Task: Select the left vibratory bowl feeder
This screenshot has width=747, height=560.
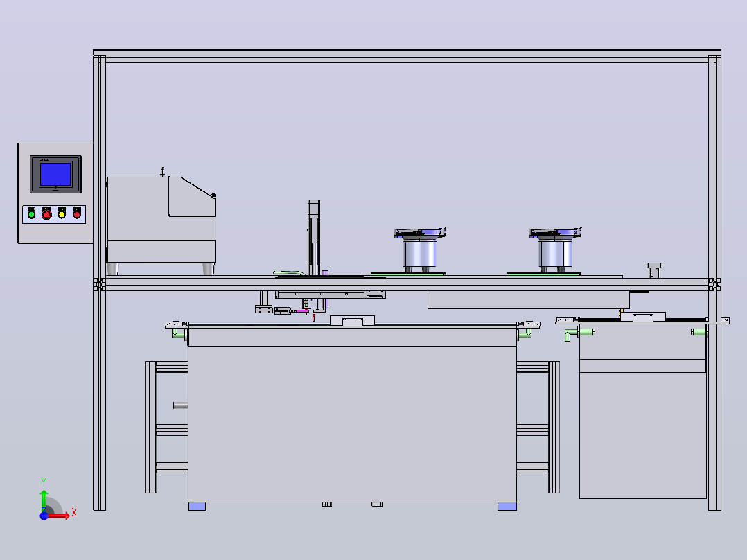Action: 420,251
